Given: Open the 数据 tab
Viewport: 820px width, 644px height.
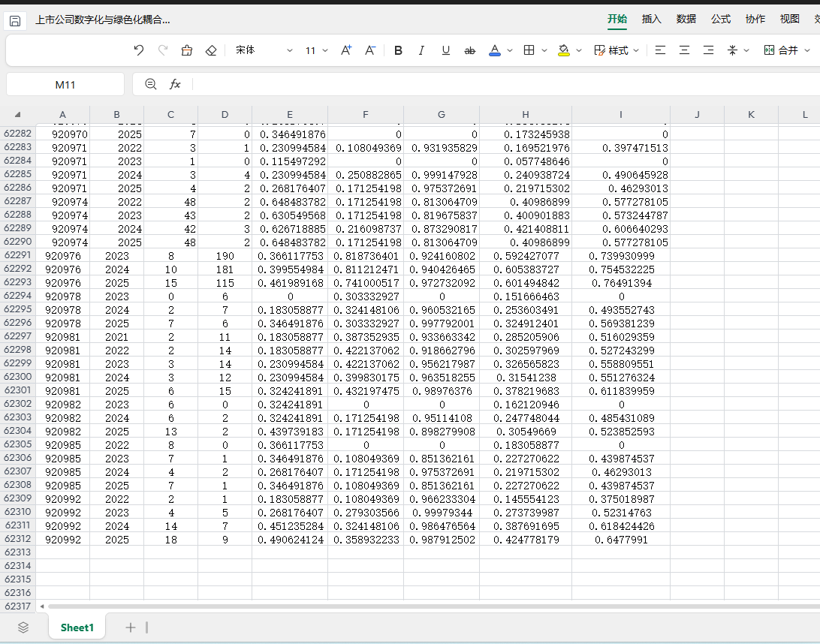Looking at the screenshot, I should pos(686,20).
